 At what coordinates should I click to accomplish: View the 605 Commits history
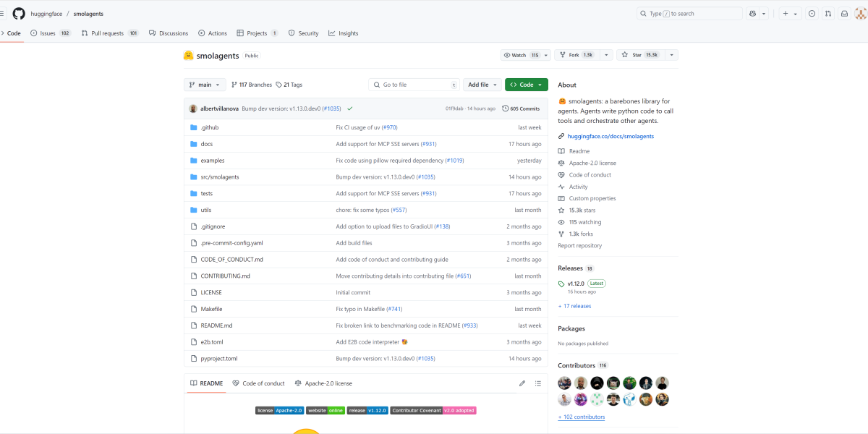pyautogui.click(x=521, y=109)
